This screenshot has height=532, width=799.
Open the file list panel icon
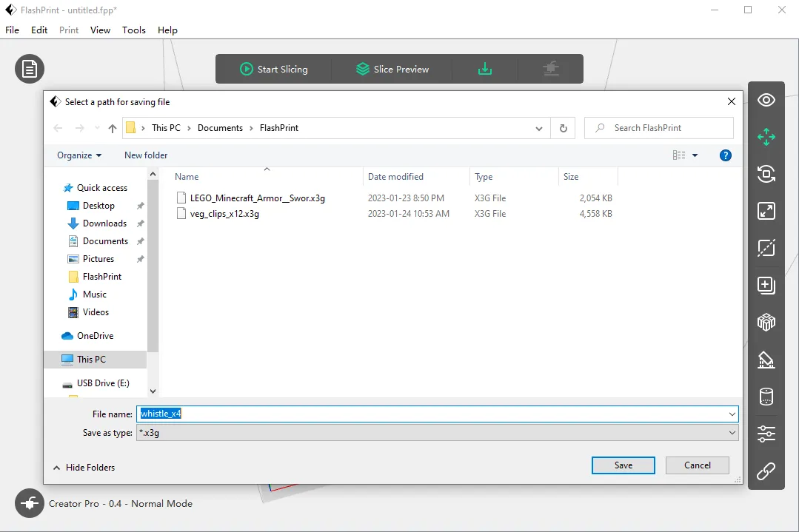click(30, 69)
